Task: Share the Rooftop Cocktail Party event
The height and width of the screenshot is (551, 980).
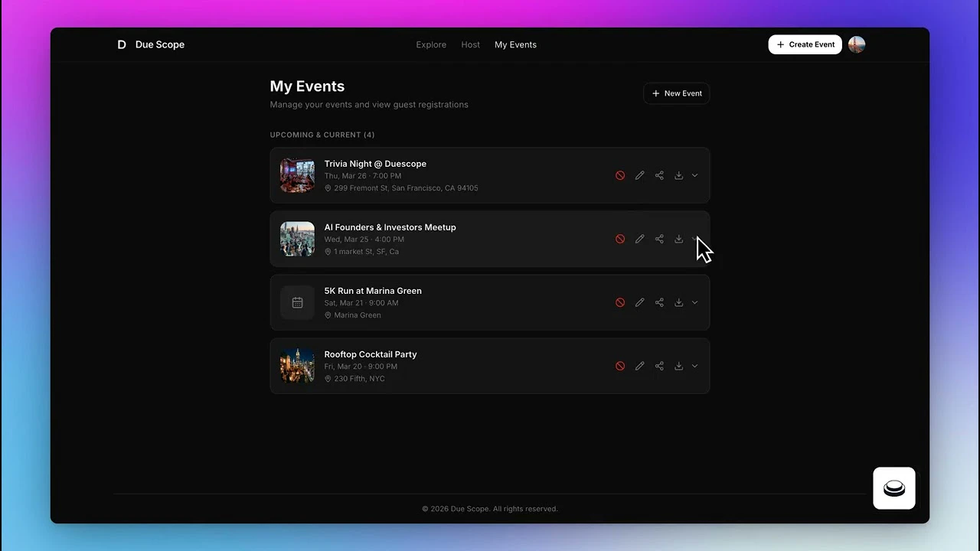Action: coord(659,366)
